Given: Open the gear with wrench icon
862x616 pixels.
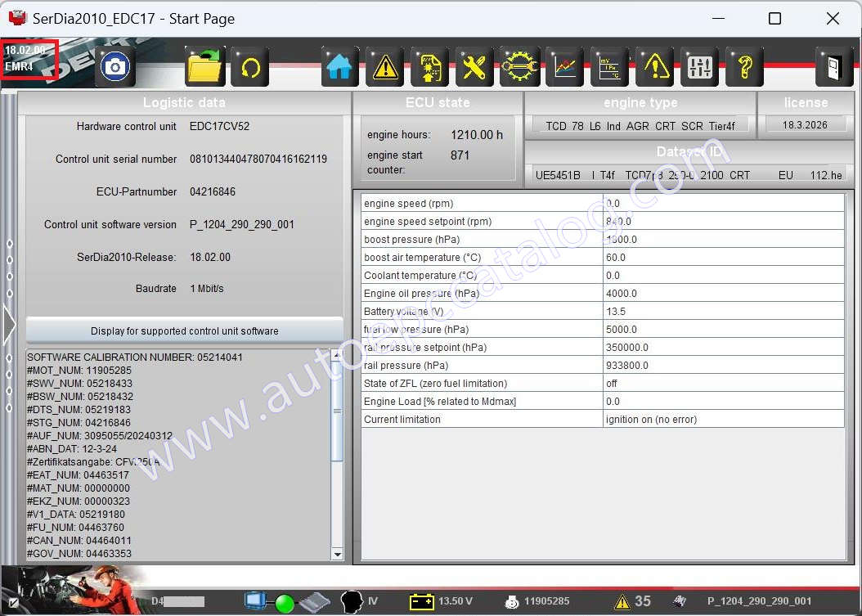Looking at the screenshot, I should (519, 67).
